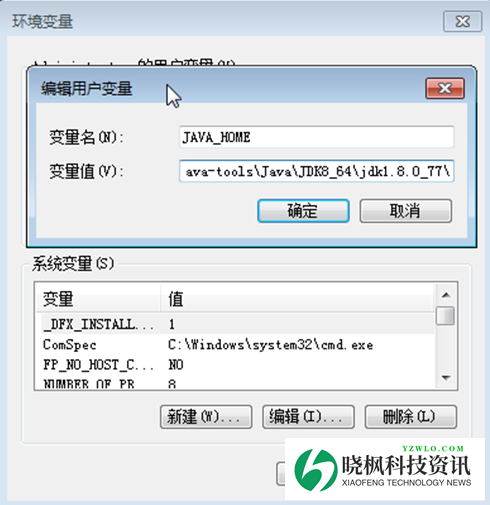Open the 编辑(I)... button for system variables
Viewport: 490px width, 505px height.
point(308,417)
